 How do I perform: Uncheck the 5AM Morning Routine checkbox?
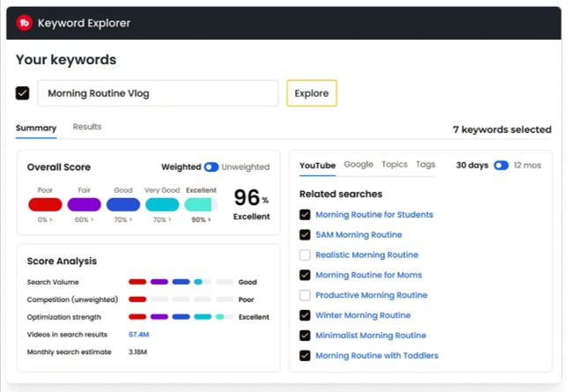point(305,235)
